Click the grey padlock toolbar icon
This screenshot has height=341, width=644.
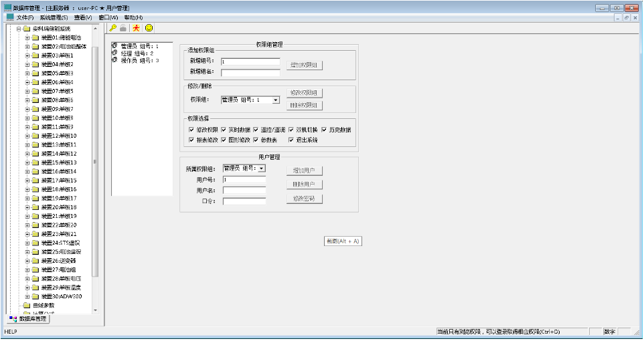(123, 28)
